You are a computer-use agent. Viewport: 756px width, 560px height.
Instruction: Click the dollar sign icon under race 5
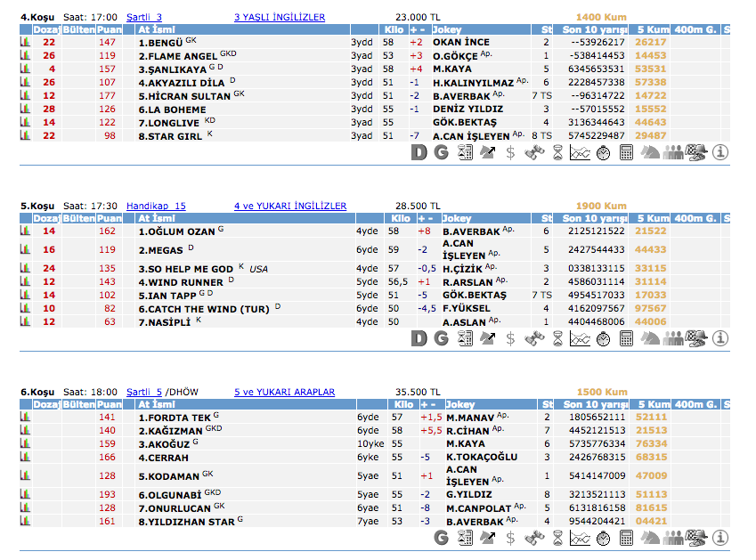tap(510, 338)
